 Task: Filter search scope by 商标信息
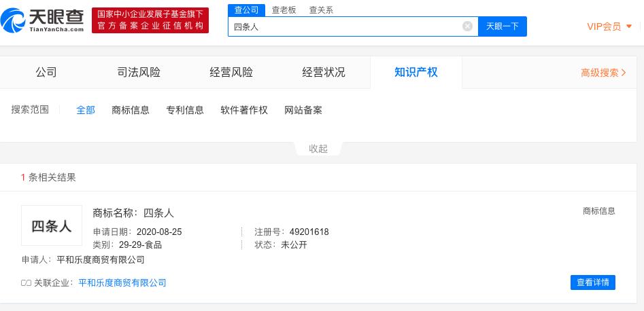pyautogui.click(x=131, y=110)
